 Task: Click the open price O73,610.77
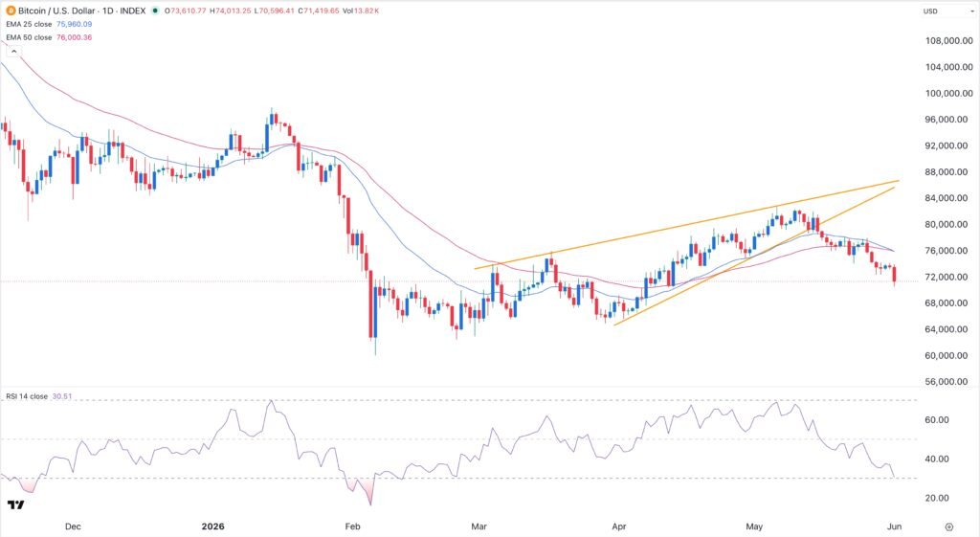click(185, 11)
